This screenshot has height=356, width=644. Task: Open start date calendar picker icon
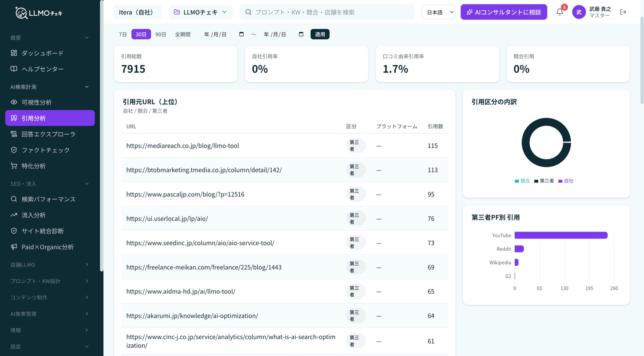point(242,34)
